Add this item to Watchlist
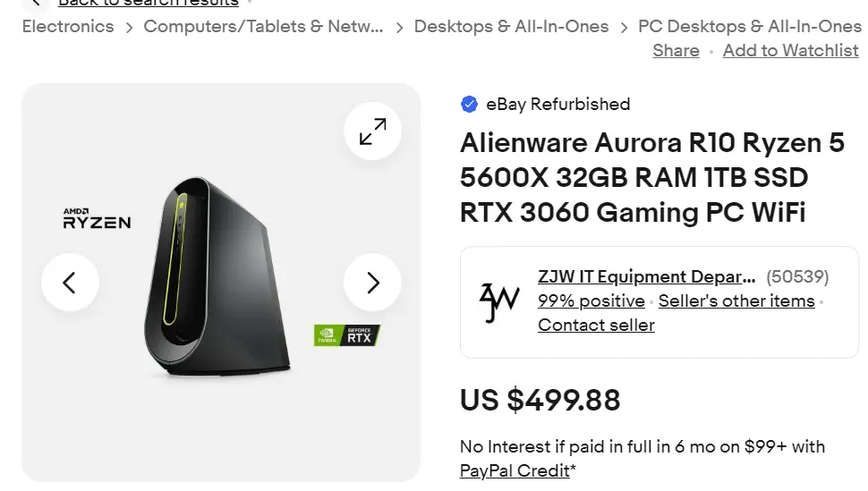 (x=790, y=51)
